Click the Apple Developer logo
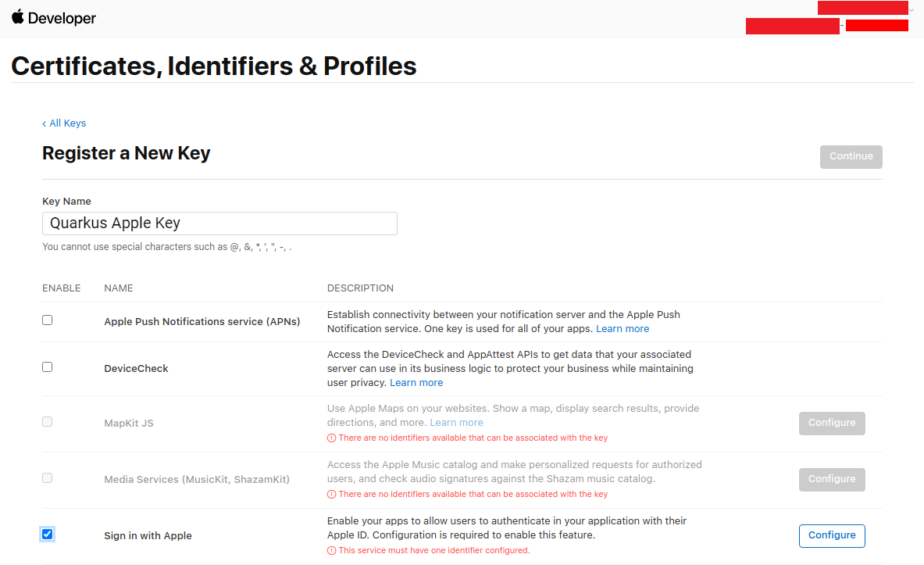The height and width of the screenshot is (565, 924). point(54,18)
